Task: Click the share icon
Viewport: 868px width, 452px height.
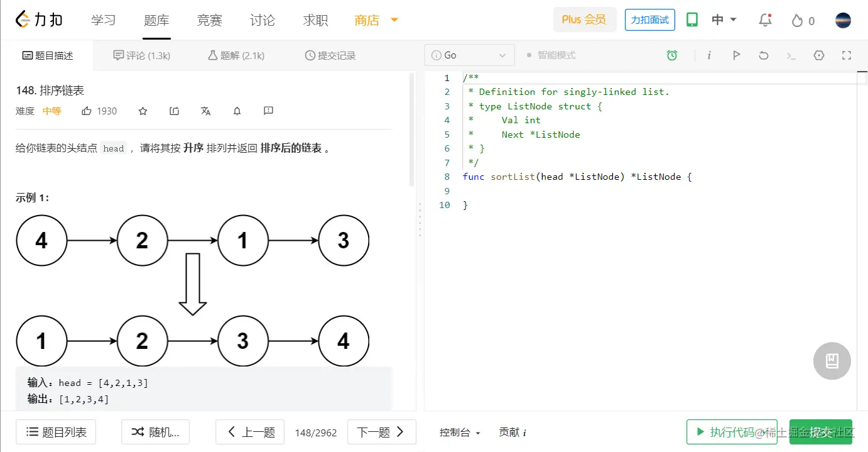Action: tap(174, 111)
